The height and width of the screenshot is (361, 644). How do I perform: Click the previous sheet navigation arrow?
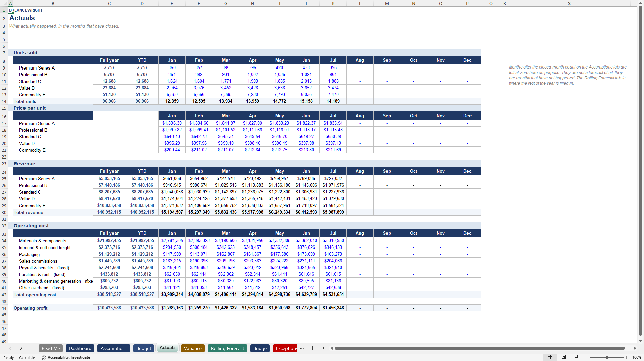click(10, 348)
